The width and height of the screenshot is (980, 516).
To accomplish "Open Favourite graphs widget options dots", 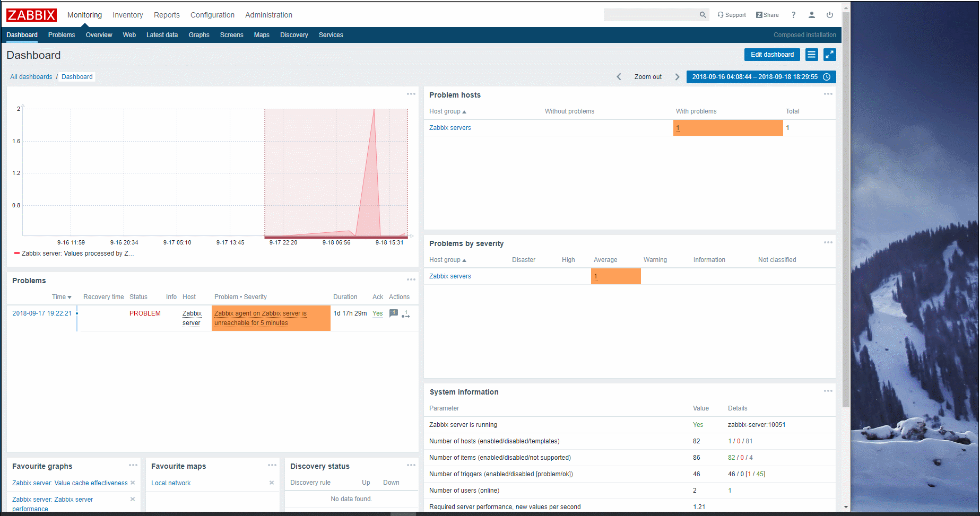I will coord(133,465).
